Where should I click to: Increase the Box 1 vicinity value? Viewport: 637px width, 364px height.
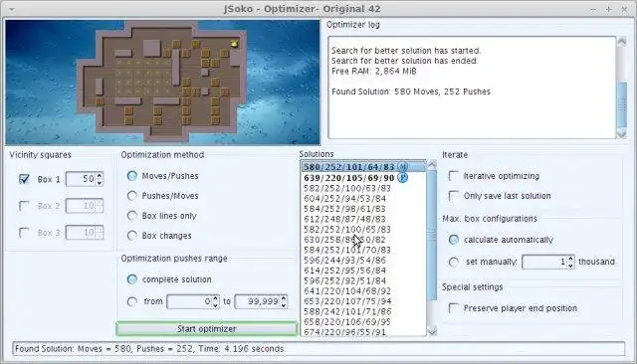coord(100,175)
